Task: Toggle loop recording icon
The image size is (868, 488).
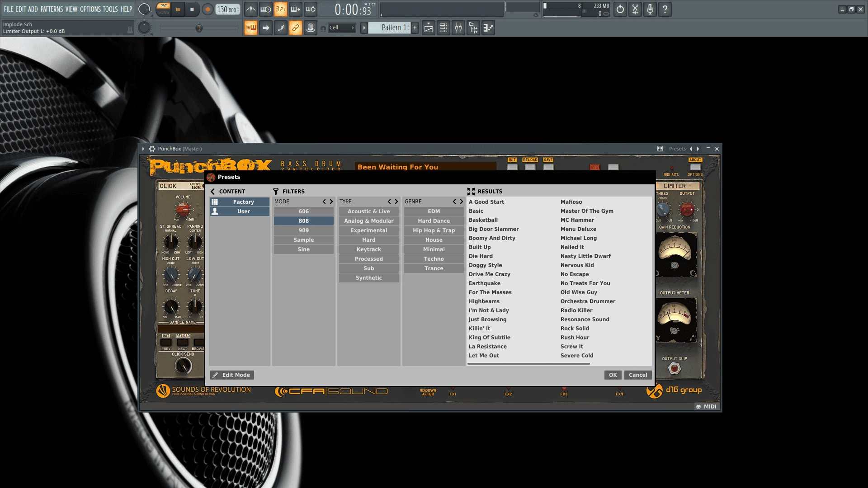Action: click(x=311, y=9)
